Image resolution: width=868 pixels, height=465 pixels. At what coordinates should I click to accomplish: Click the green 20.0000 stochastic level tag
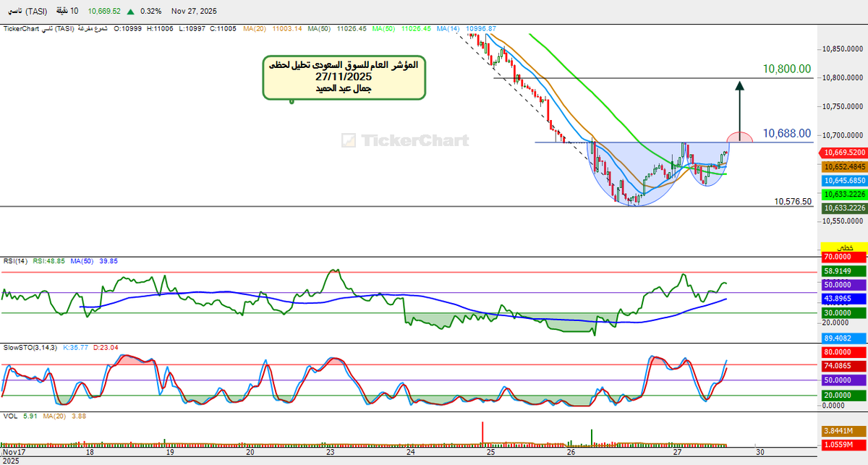pos(843,395)
